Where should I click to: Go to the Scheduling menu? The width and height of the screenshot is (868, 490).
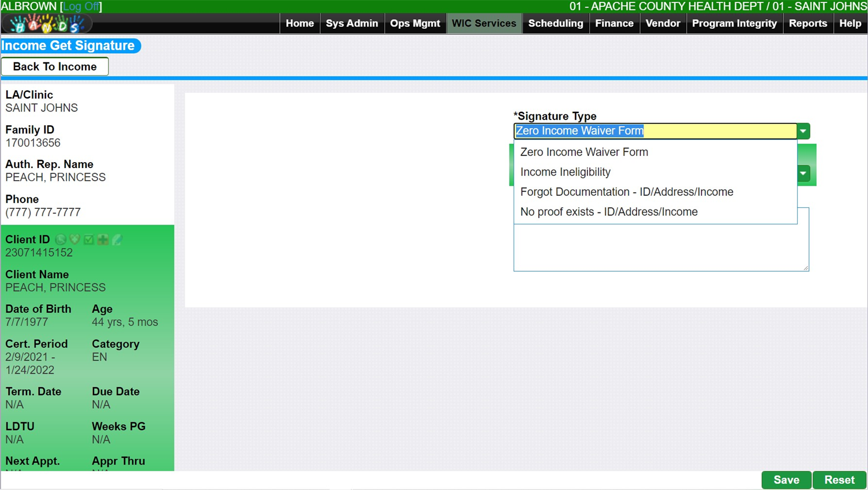pos(555,24)
